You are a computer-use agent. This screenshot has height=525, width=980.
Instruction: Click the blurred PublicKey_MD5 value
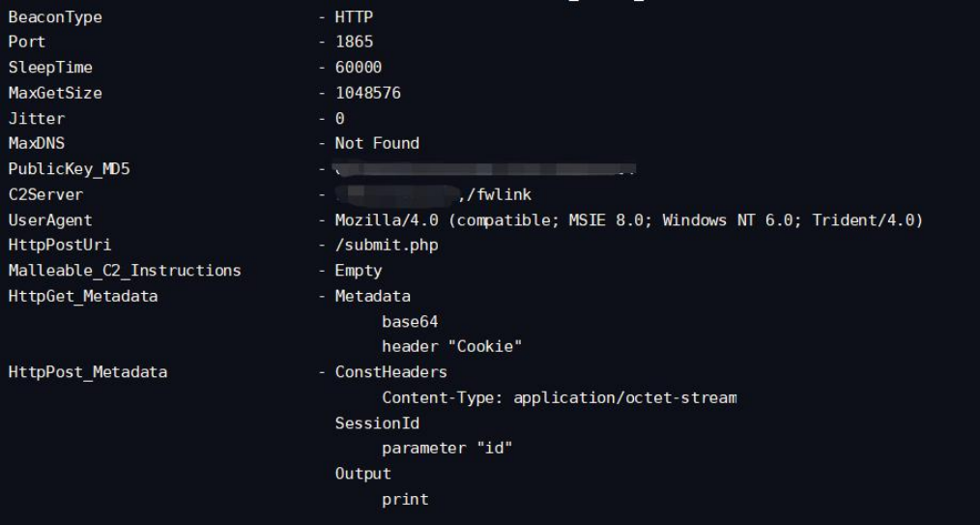pos(484,169)
